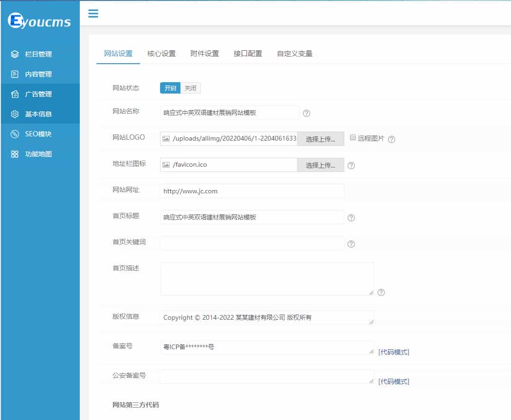Open the help icon beside 网站名称
The height and width of the screenshot is (420, 511).
click(306, 113)
